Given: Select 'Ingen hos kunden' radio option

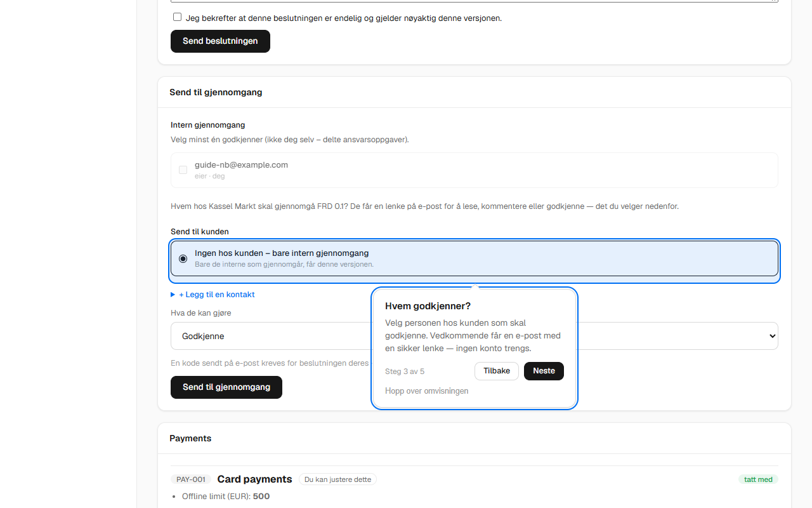Looking at the screenshot, I should [x=183, y=258].
